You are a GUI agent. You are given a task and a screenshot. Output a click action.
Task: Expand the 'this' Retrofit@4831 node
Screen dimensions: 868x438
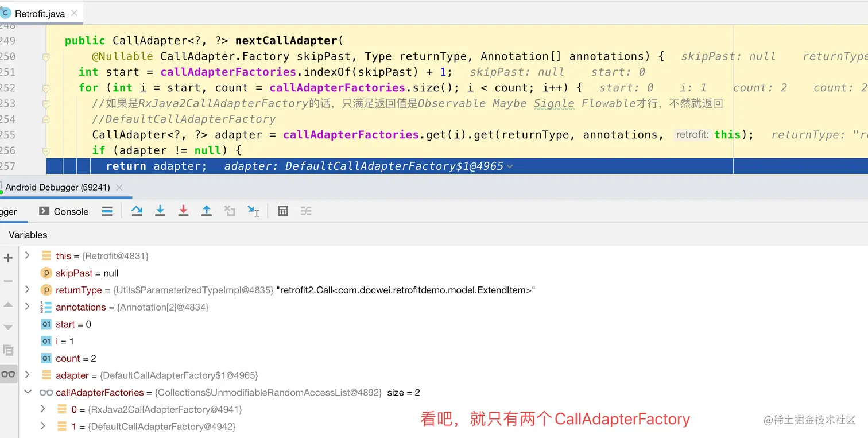click(27, 255)
